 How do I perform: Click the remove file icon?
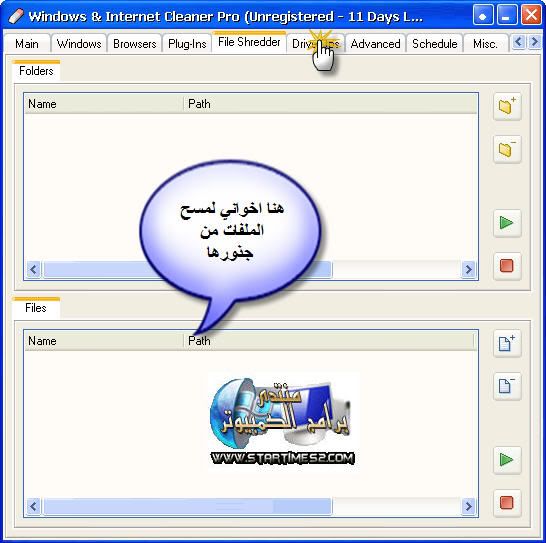[x=507, y=386]
